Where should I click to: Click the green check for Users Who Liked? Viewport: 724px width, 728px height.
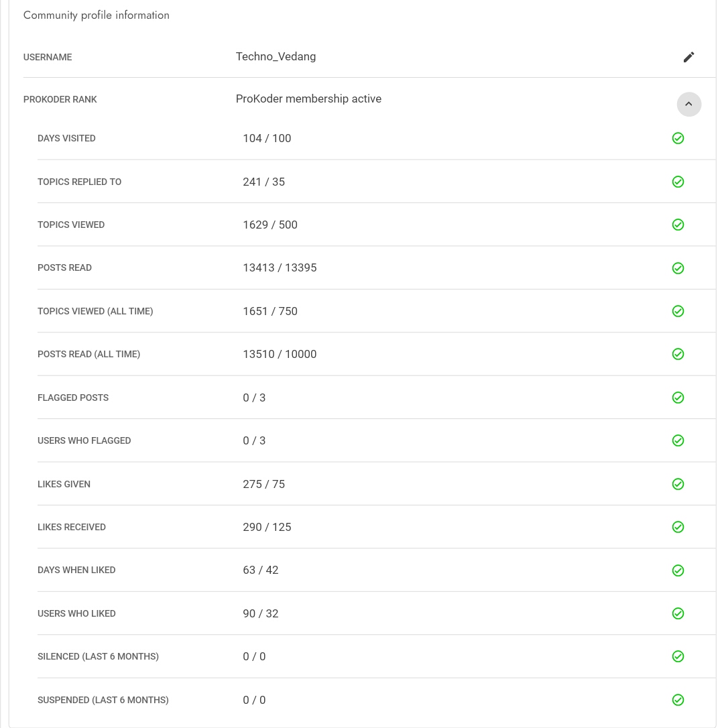tap(678, 613)
